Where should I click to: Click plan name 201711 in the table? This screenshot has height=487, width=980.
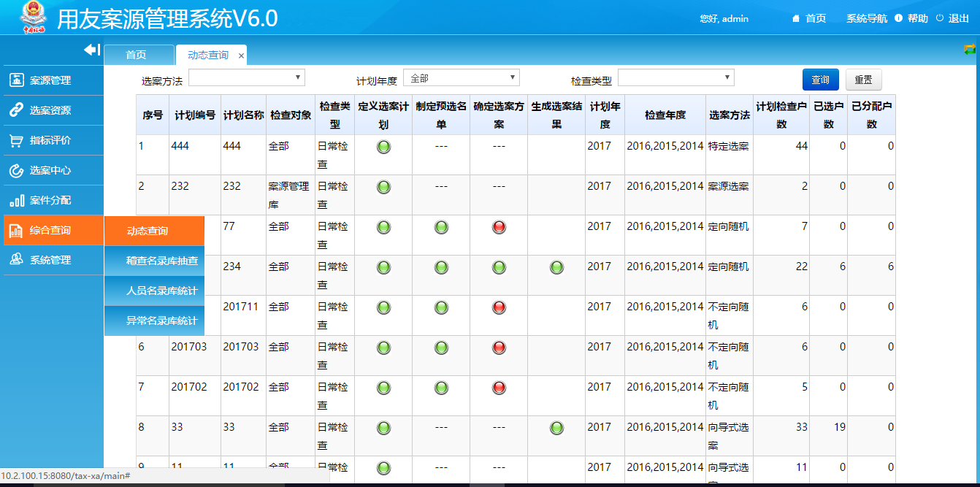(x=241, y=307)
